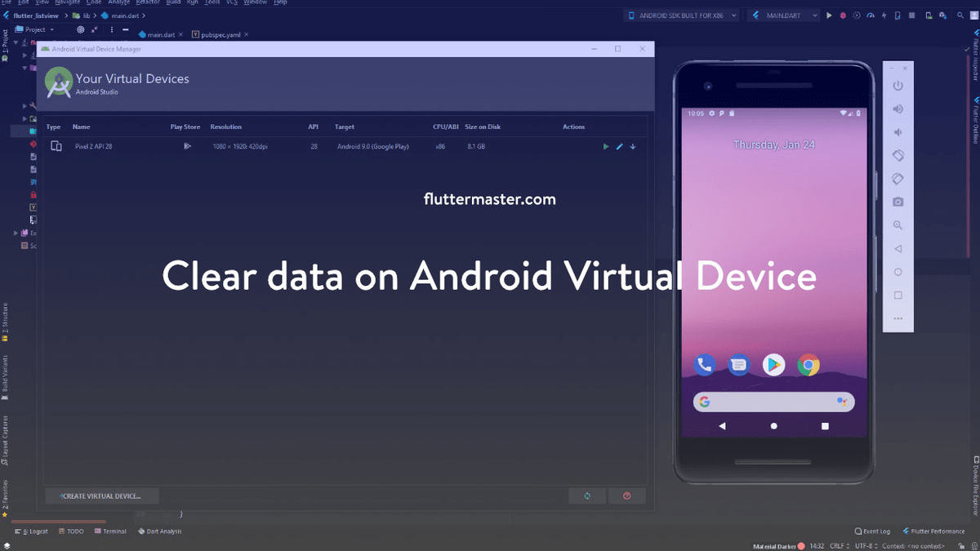Open the Phone app on the emulator

705,365
